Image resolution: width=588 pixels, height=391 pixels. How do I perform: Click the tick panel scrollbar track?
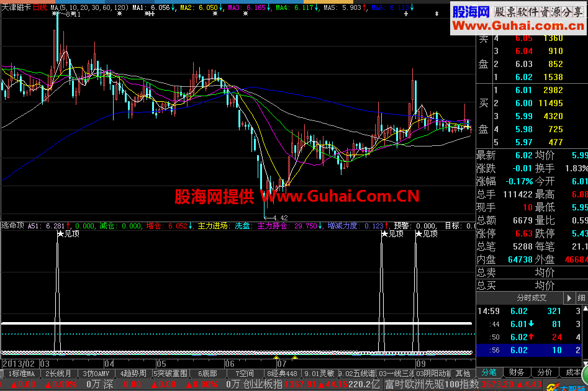tap(585, 335)
